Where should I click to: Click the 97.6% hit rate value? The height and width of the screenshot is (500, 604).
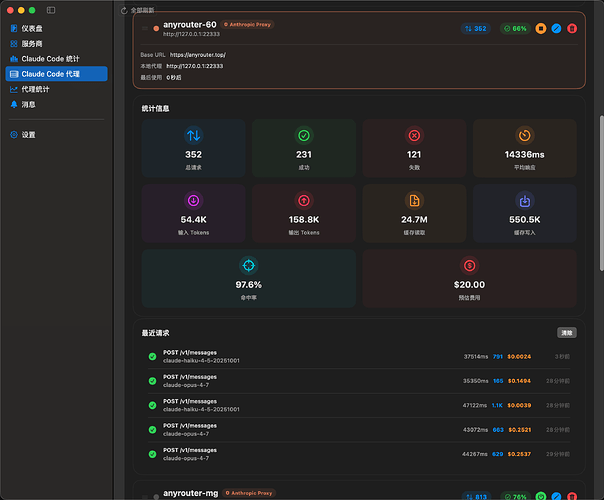248,285
